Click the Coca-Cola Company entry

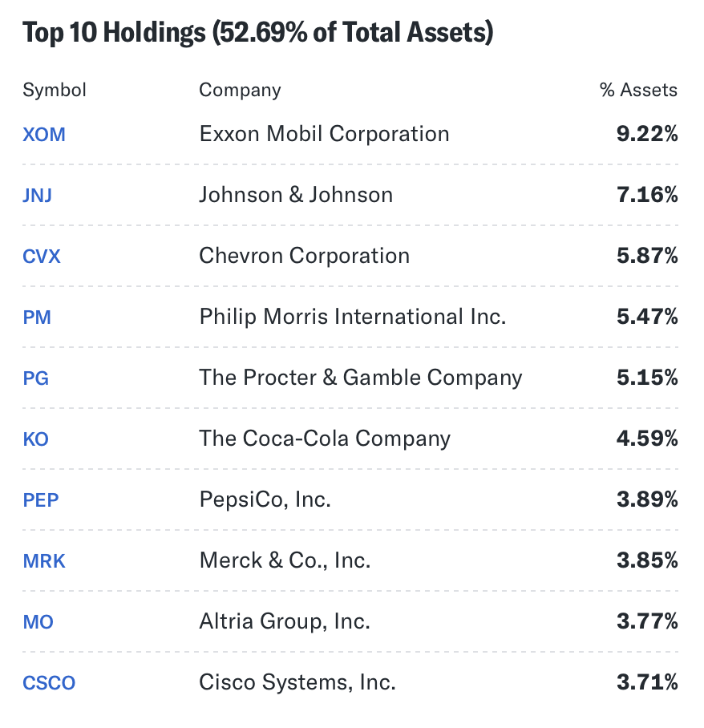click(x=324, y=439)
